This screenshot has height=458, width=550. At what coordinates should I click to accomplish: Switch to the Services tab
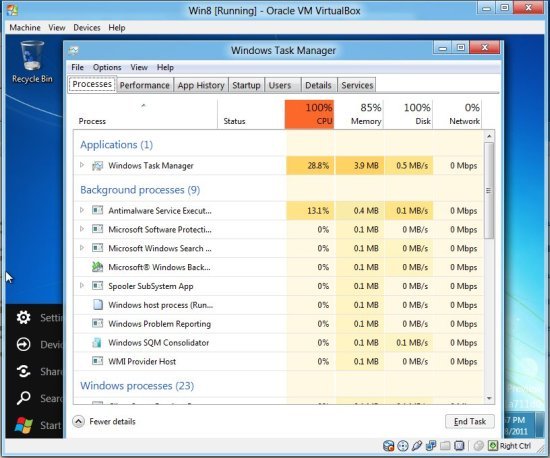pos(357,85)
